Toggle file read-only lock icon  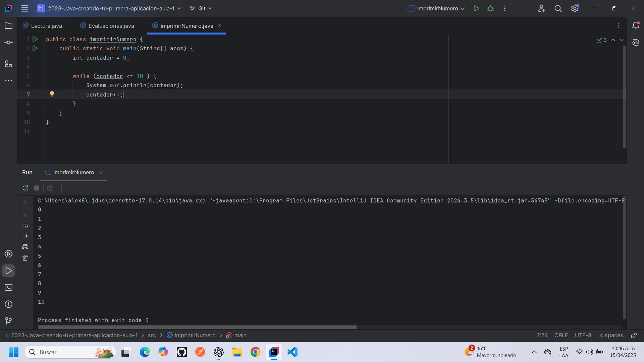(x=634, y=335)
